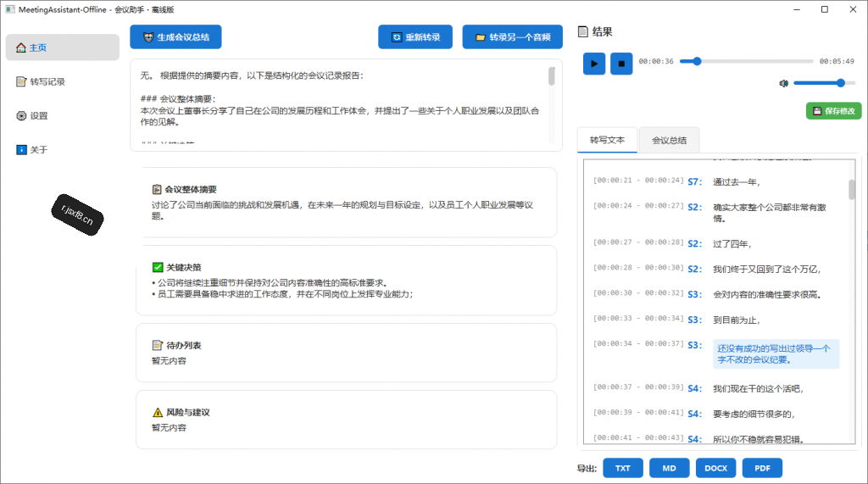Click the 00:00:36 current time label

point(656,61)
